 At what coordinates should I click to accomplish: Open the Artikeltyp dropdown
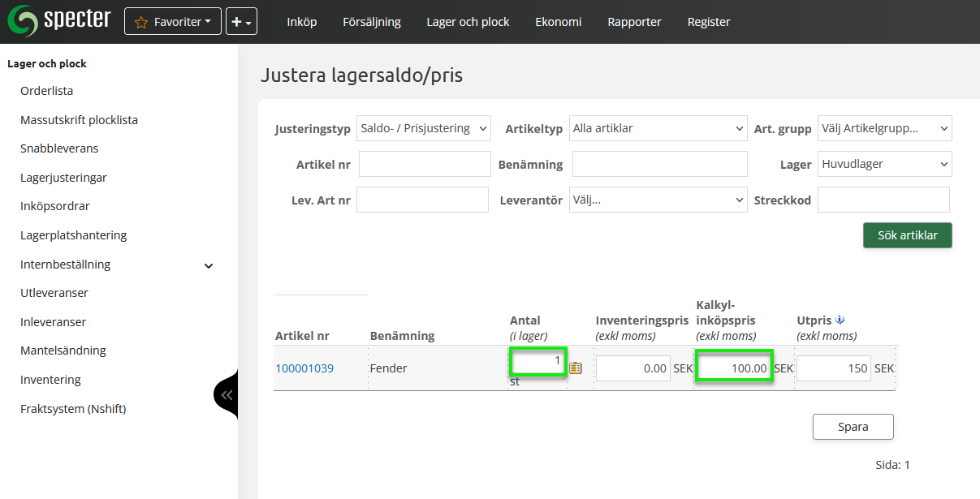click(x=658, y=128)
